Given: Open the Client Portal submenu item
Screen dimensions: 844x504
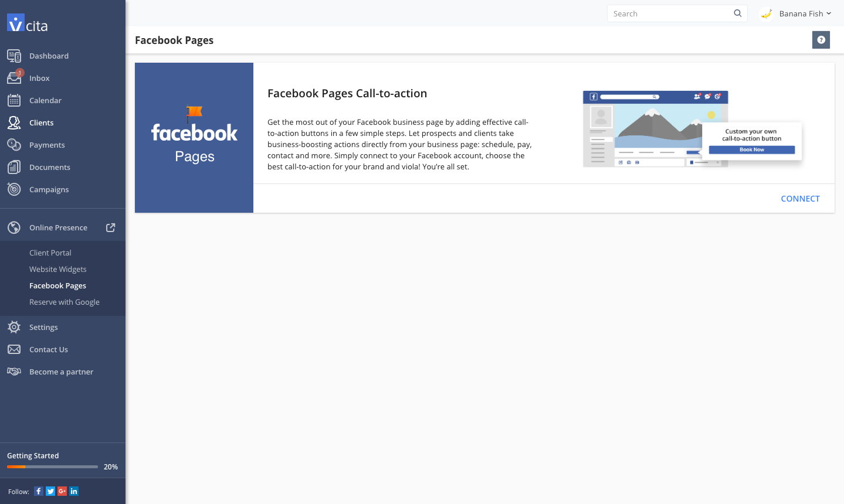Looking at the screenshot, I should click(50, 253).
